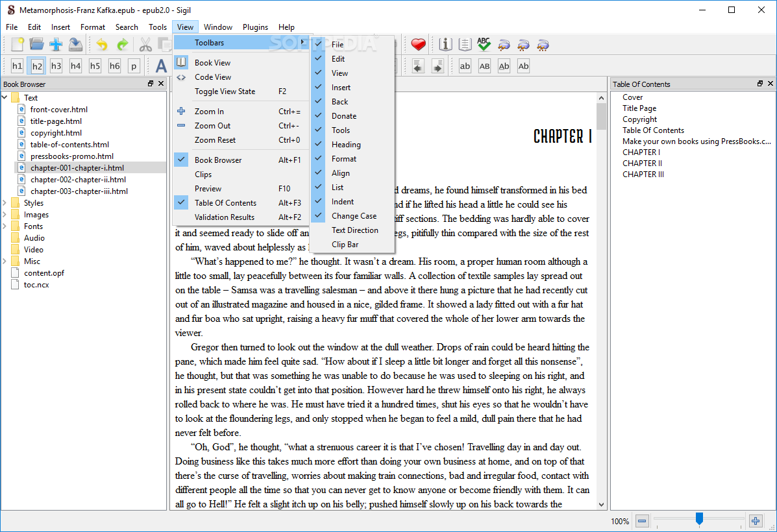Screen dimensions: 777x532
Task: Open a book via folder icon
Action: 36,45
